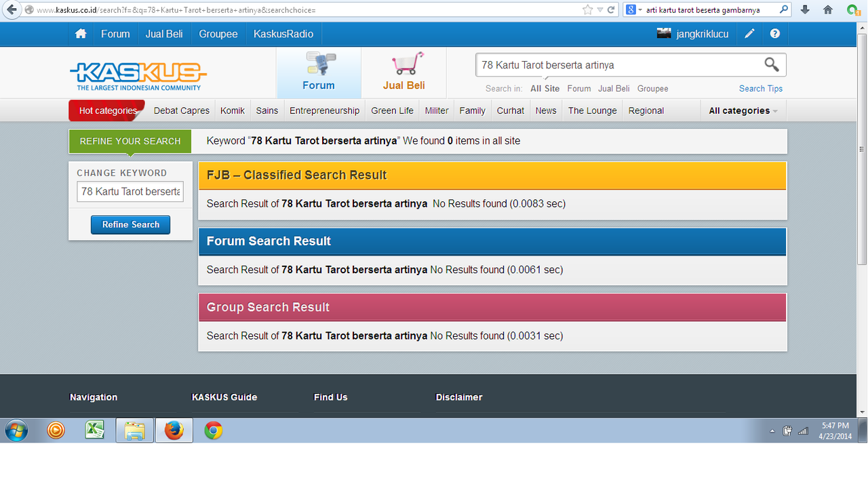Screen dimensions: 868x488
Task: Expand the All categories dropdown
Action: click(x=743, y=110)
